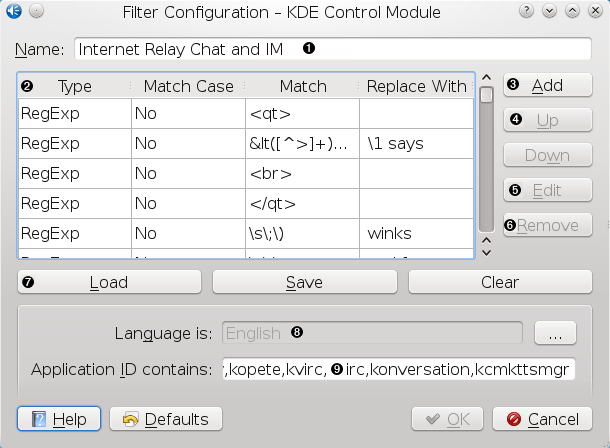Screen dimensions: 610x448
Task: Click the vertical scrollbar handle of the table
Action: 486,96
